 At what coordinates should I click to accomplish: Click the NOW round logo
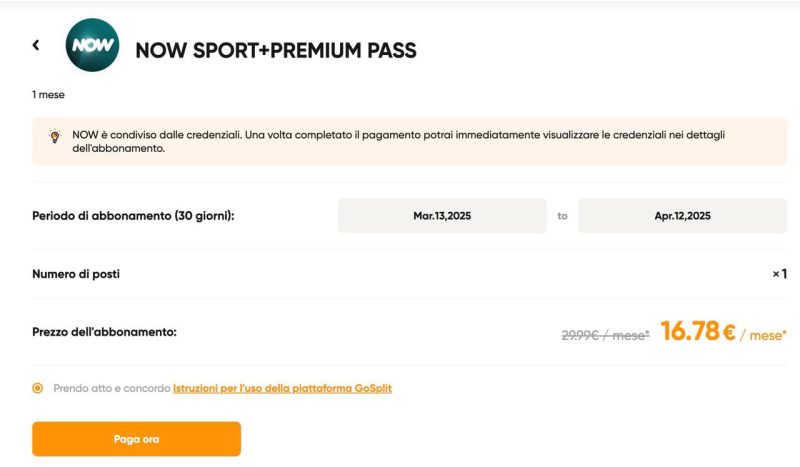tap(92, 46)
